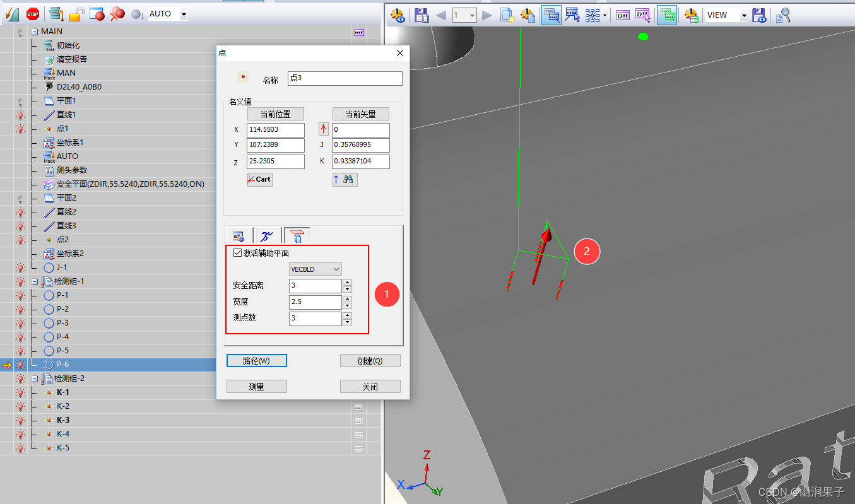Click the green step-list icon with orange arrow
The width and height of the screenshot is (855, 504).
(x=57, y=14)
